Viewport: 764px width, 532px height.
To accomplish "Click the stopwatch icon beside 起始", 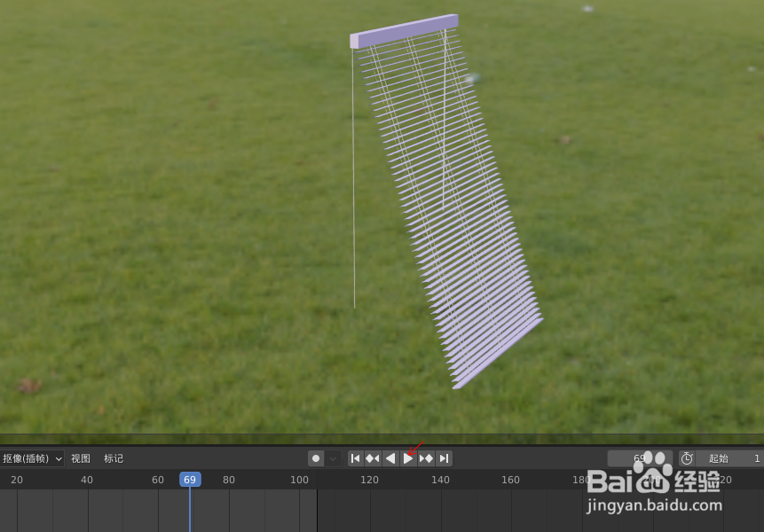I will click(x=687, y=458).
